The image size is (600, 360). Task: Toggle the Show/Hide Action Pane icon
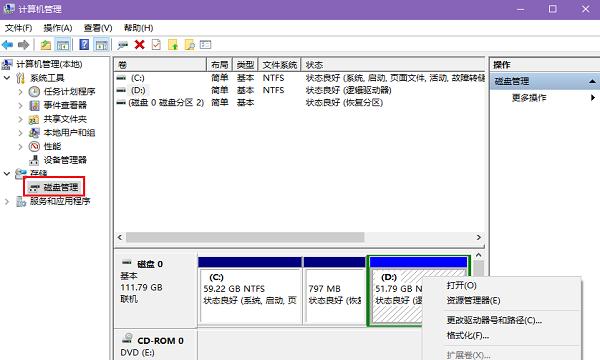click(x=101, y=45)
